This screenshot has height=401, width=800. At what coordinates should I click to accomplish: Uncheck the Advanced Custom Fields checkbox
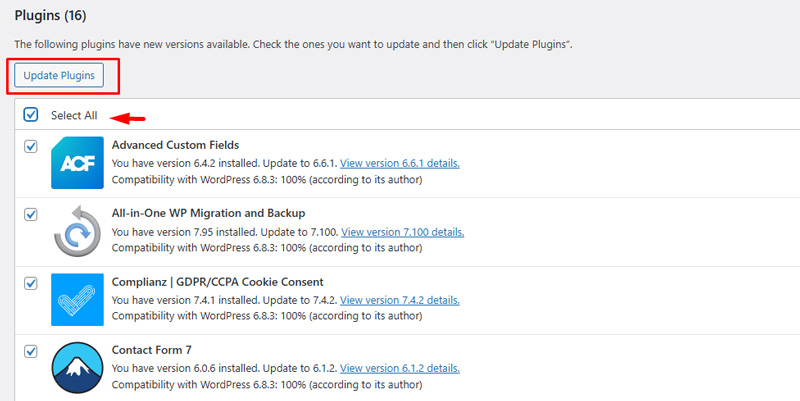[31, 146]
